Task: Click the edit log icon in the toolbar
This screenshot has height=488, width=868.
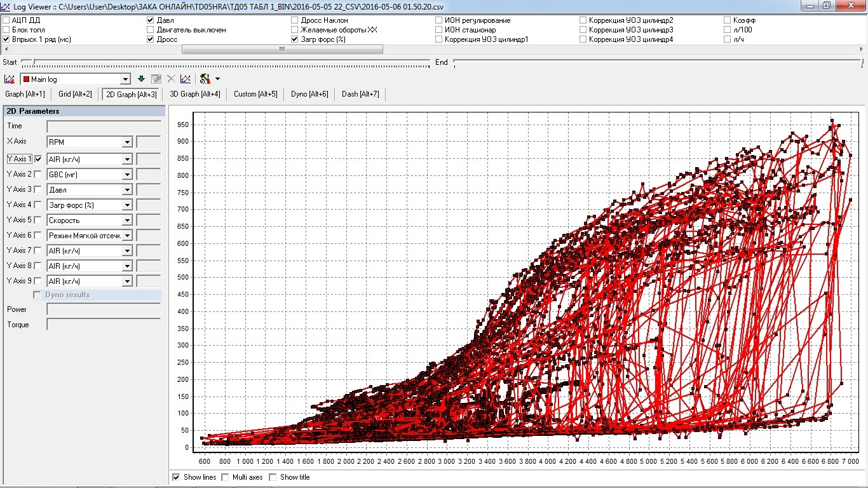Action: click(156, 79)
